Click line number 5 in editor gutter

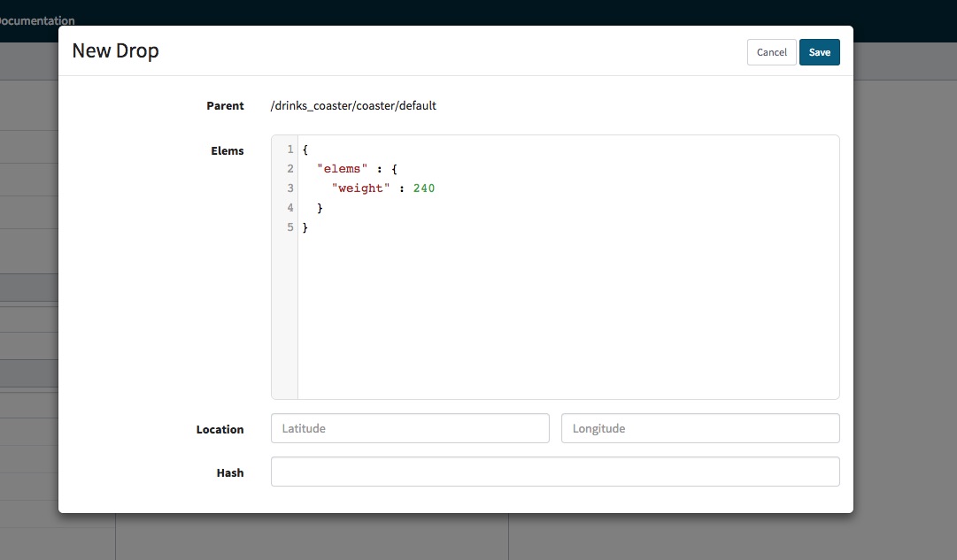289,227
